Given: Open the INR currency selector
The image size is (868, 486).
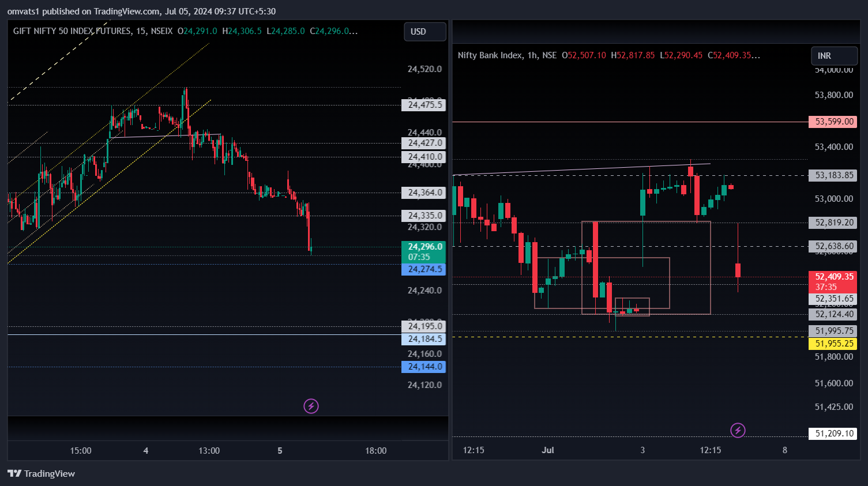Looking at the screenshot, I should 834,56.
